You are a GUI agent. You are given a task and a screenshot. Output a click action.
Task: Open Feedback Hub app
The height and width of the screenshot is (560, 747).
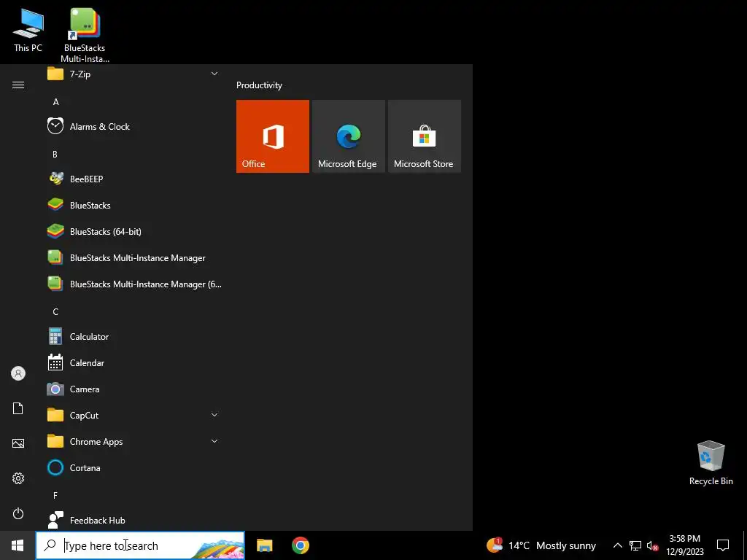tap(134, 520)
